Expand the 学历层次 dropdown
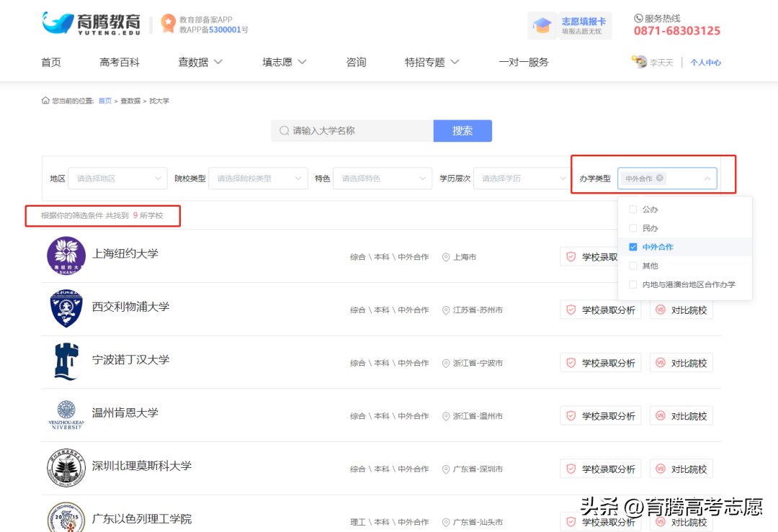The height and width of the screenshot is (532, 778). [x=521, y=178]
